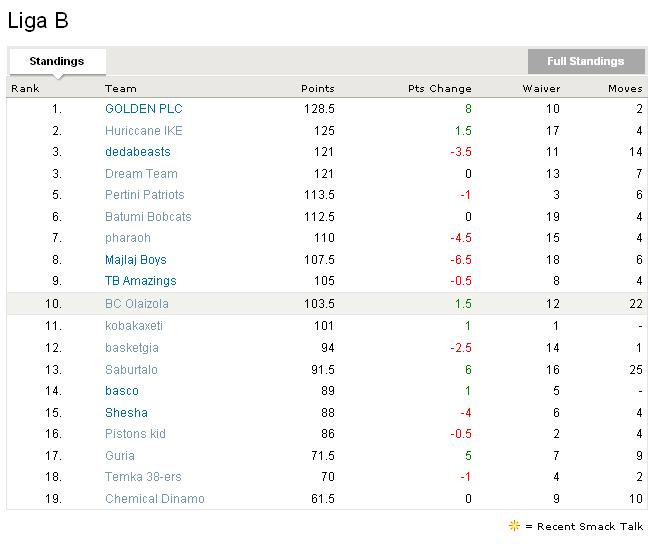The image size is (654, 549).
Task: Select the dedabeasts team link
Action: (x=137, y=152)
